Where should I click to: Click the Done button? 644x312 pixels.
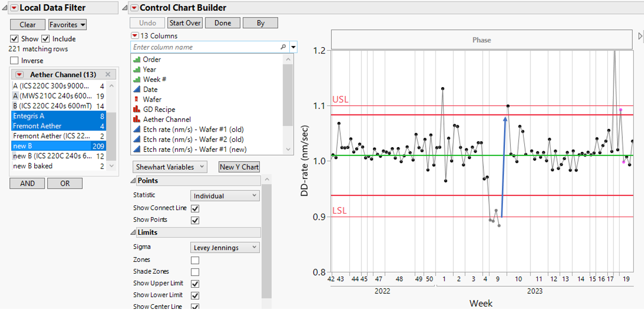click(222, 22)
